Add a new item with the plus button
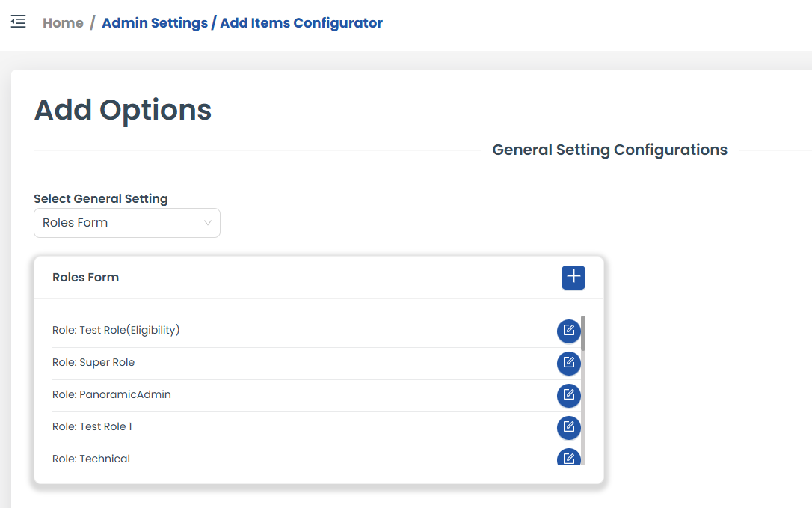This screenshot has height=508, width=812. (573, 277)
